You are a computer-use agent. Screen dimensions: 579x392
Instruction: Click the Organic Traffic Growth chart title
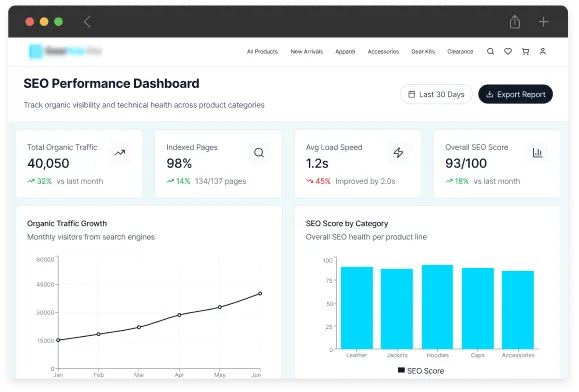click(67, 223)
